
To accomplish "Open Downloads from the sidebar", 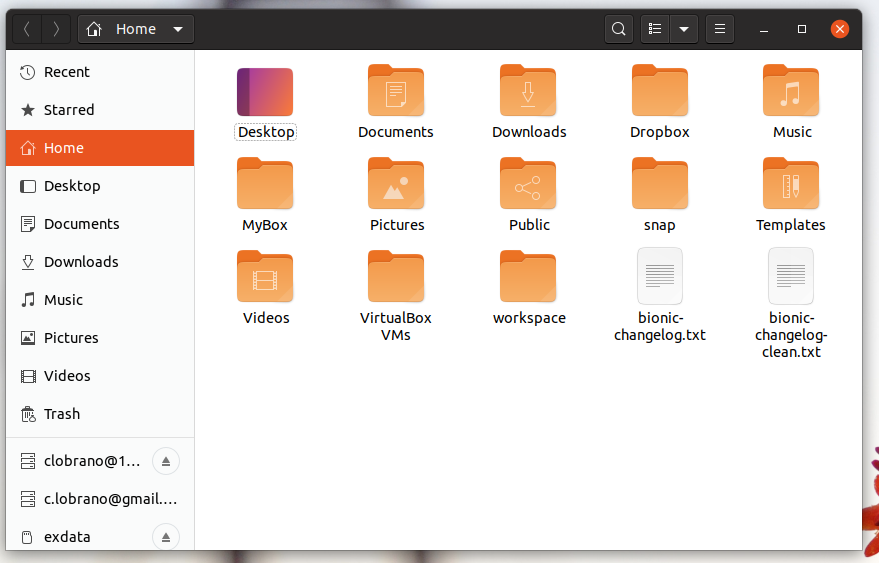I will tap(100, 262).
